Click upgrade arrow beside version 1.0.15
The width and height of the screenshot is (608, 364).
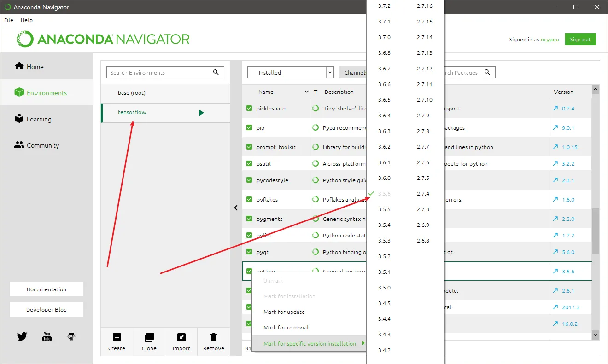tap(555, 147)
